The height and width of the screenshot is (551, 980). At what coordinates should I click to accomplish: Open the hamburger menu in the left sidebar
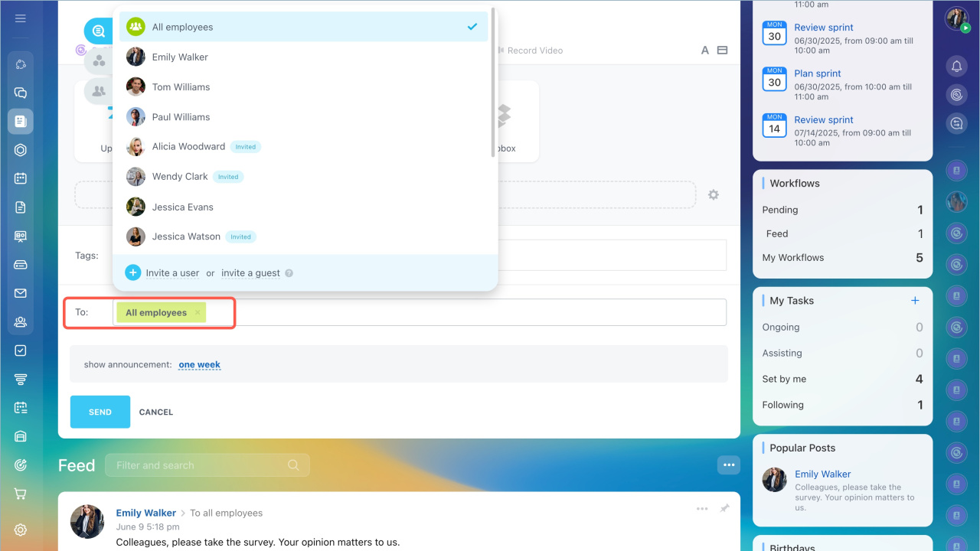click(21, 18)
